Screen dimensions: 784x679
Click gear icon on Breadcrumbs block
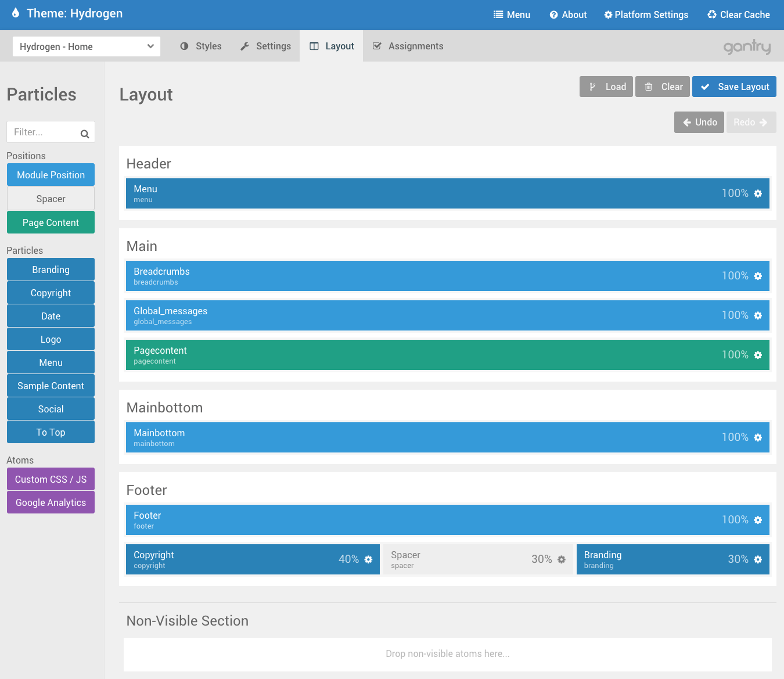758,276
